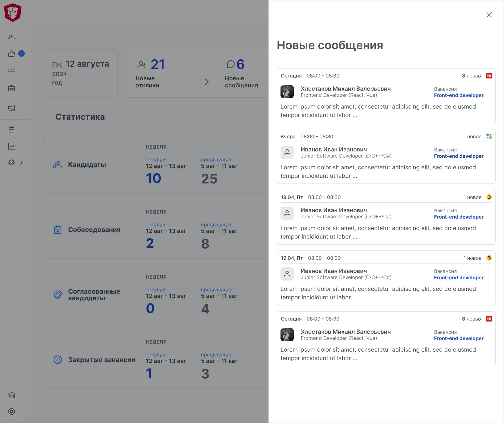
Task: Open the Новые отклики arrow chevron
Action: 207,82
